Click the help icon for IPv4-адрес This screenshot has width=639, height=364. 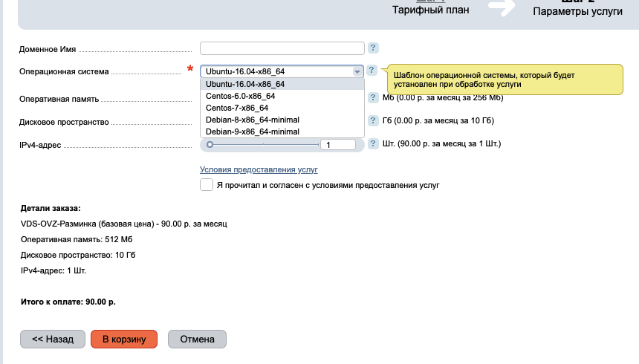pos(373,144)
